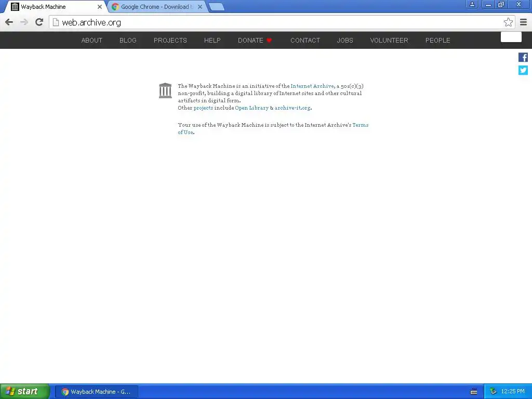Select the Wayback Machine taskbar button
Screen dimensions: 532x399
point(97,392)
